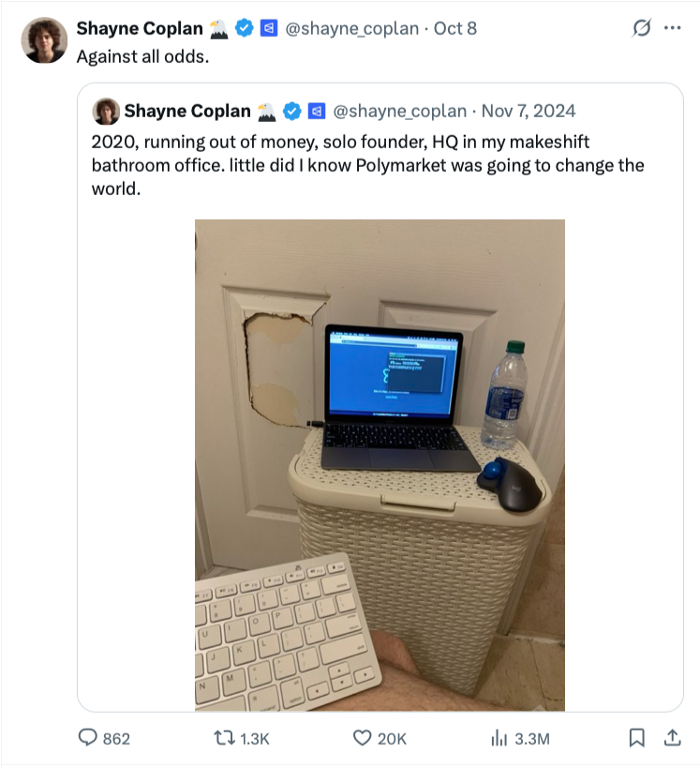View analytics via the 3.3M views icon
Screen dimensions: 700x768
point(499,738)
